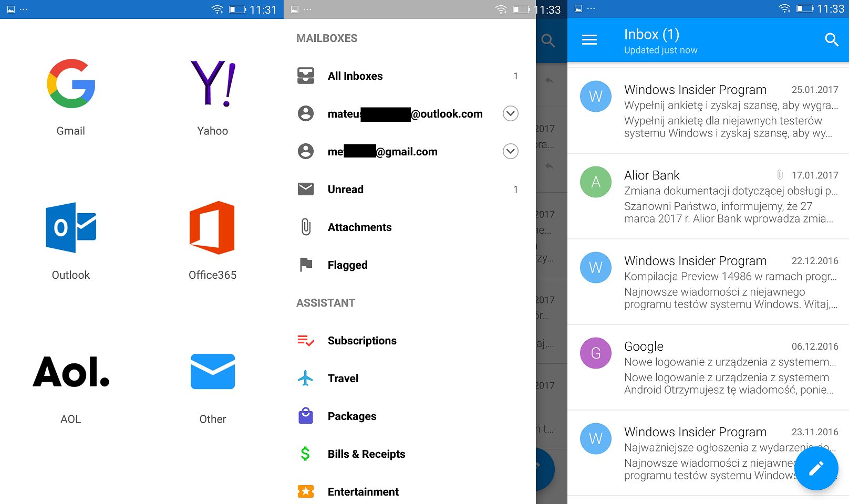Open Windows Insider email from 22.12.2016
This screenshot has height=504, width=849.
pos(708,282)
